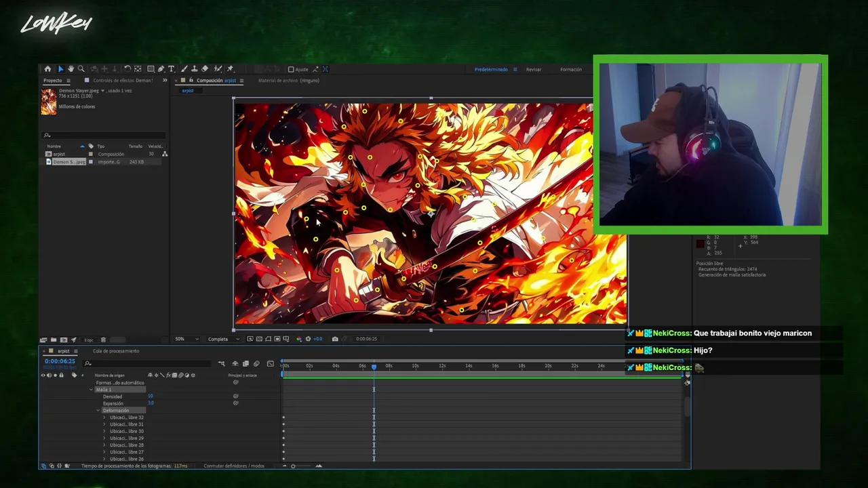Click the 8 bpc color depth button
868x488 pixels.
pyautogui.click(x=89, y=340)
